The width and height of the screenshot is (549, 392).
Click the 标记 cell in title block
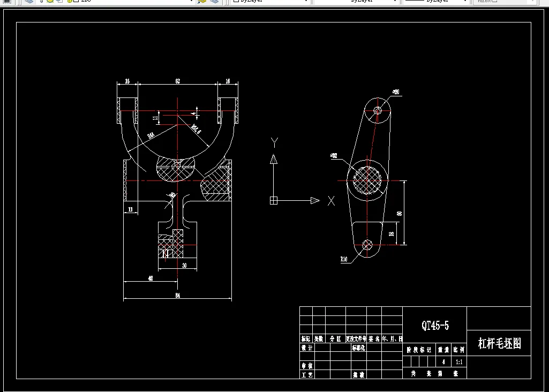(306, 339)
